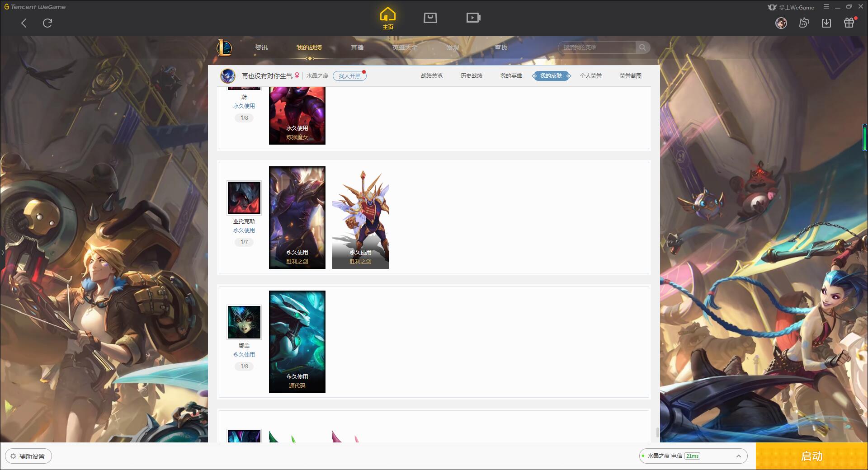The image size is (868, 470).
Task: Click the Tencent WeGame title logo
Action: (35, 7)
